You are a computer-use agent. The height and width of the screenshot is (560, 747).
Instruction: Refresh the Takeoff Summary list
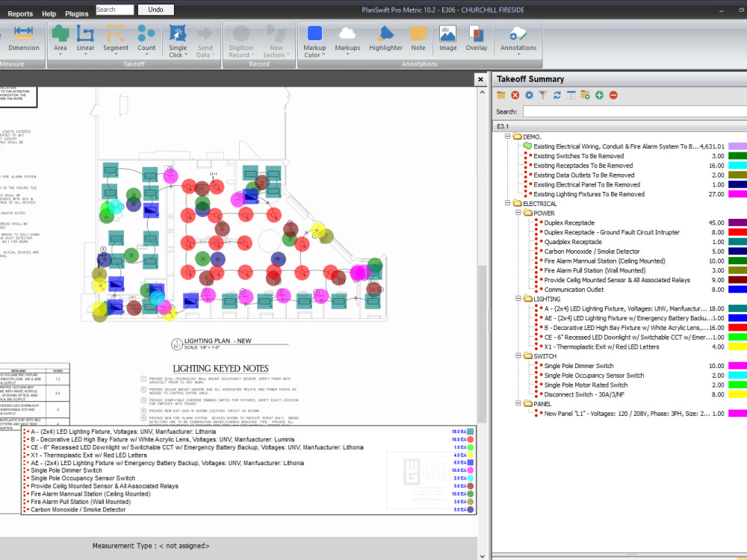557,96
